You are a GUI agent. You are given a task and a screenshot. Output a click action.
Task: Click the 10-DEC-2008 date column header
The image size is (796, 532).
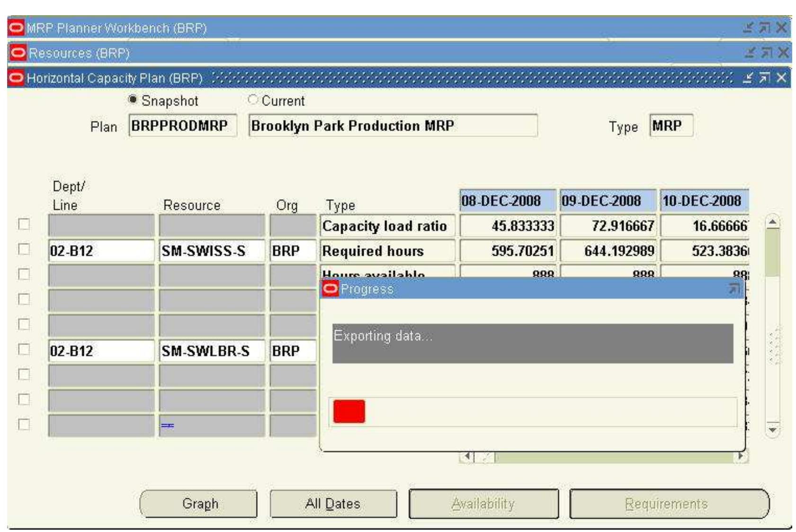coord(705,201)
